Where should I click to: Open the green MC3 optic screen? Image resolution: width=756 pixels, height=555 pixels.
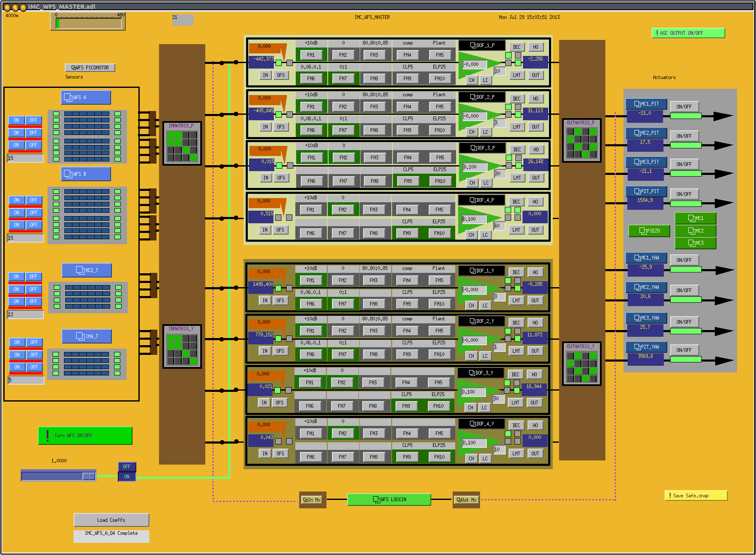point(695,243)
